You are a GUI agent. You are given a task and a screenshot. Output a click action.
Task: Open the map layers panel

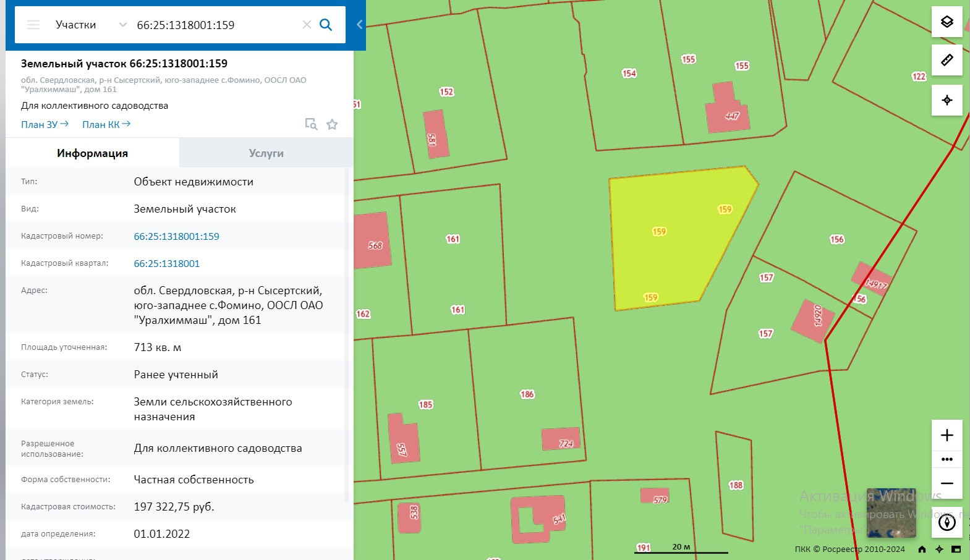click(x=947, y=22)
